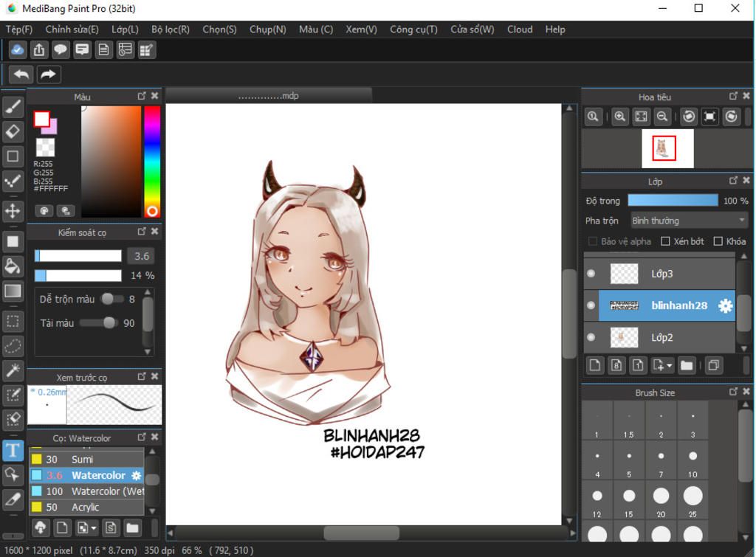Click the transparent color swatch

click(x=45, y=148)
